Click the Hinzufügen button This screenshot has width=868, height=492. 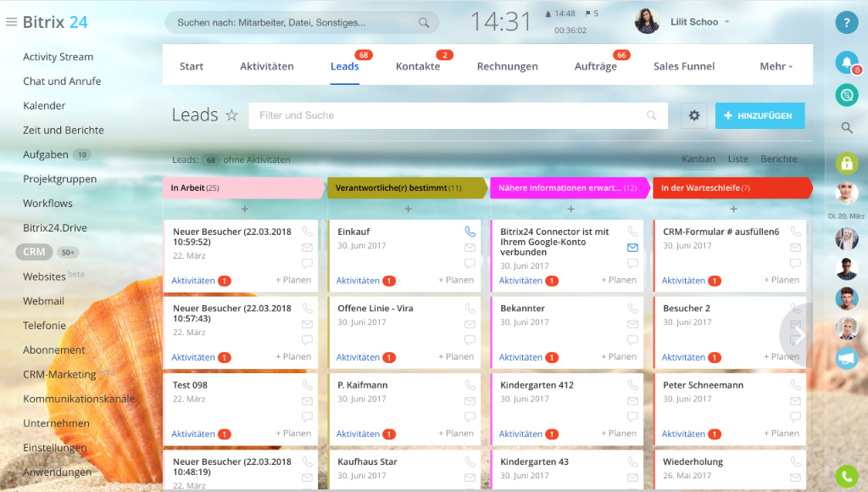click(759, 116)
